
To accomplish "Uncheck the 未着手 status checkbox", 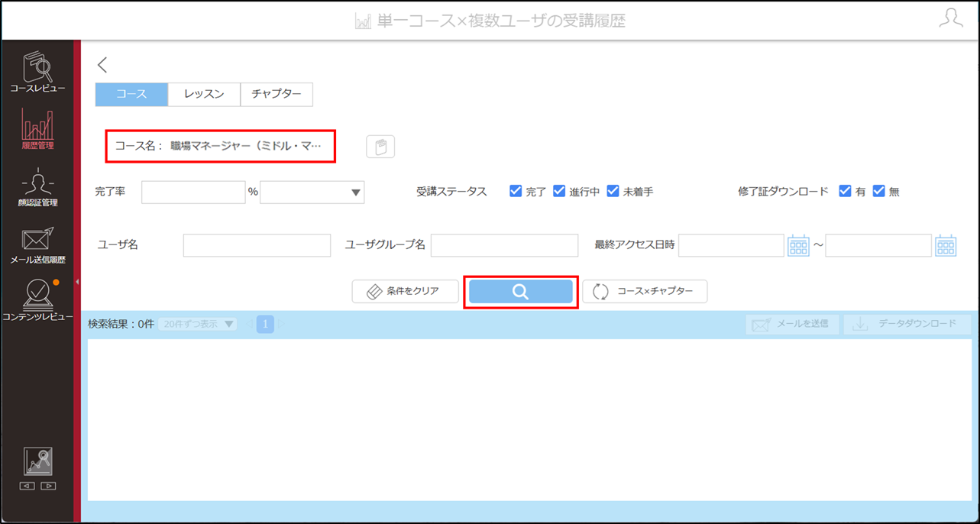I will [x=613, y=191].
